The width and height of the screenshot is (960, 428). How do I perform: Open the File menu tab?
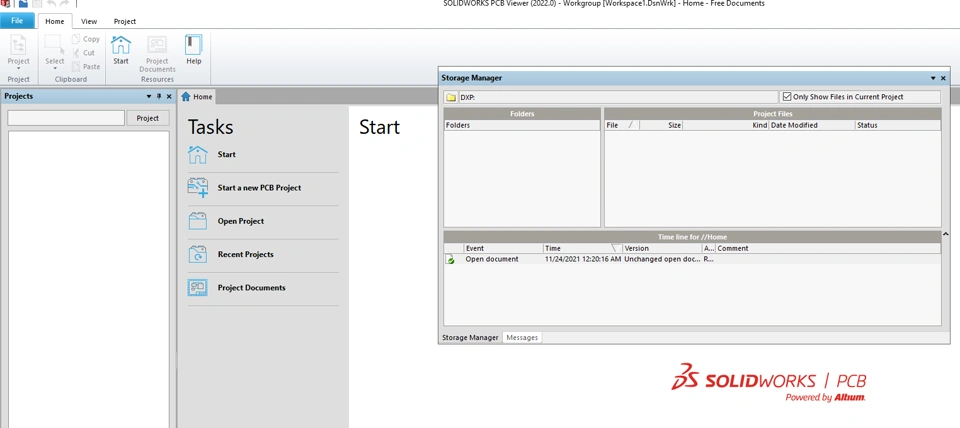point(17,21)
